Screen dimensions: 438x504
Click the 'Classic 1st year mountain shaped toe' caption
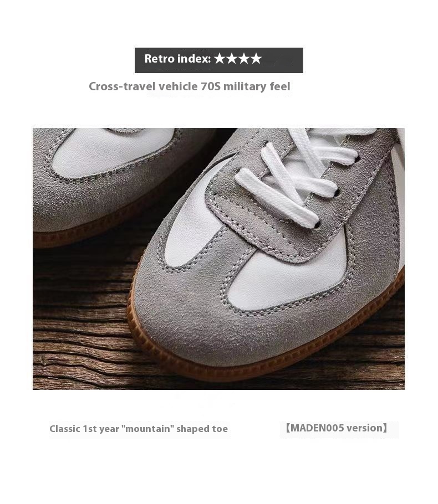click(x=139, y=429)
